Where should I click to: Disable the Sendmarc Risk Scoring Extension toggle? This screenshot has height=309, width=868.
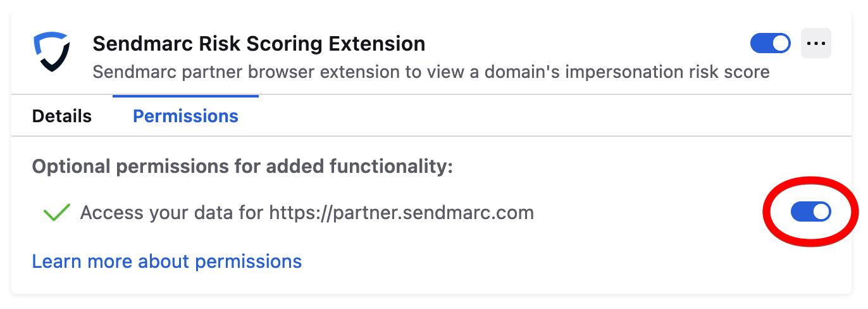pyautogui.click(x=770, y=44)
